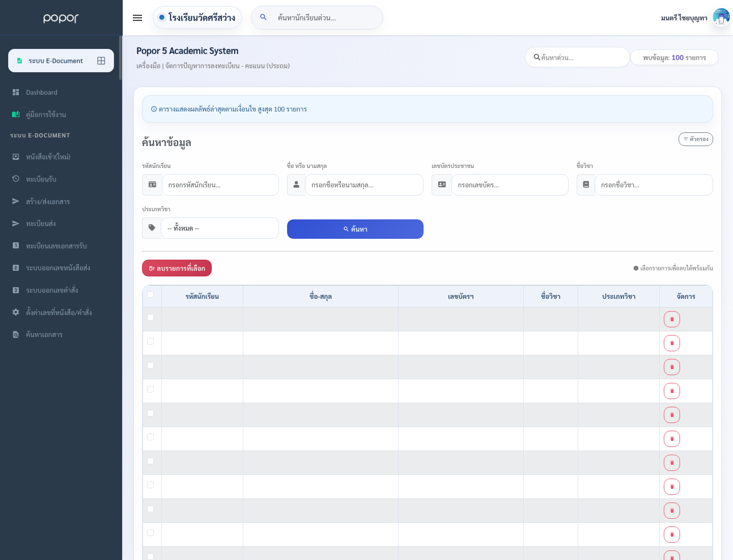Image resolution: width=733 pixels, height=560 pixels.
Task: Click the trash icon on the third table row
Action: [672, 367]
